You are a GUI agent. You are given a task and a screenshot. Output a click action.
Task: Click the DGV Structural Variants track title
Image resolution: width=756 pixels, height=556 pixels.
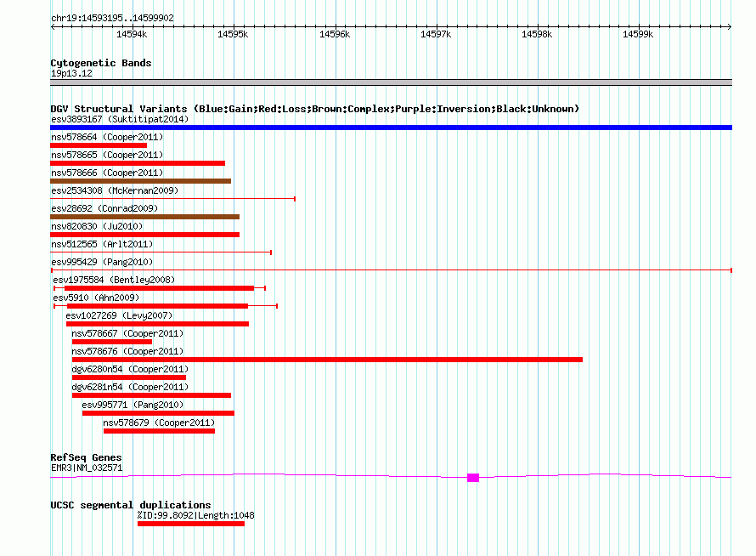point(314,109)
